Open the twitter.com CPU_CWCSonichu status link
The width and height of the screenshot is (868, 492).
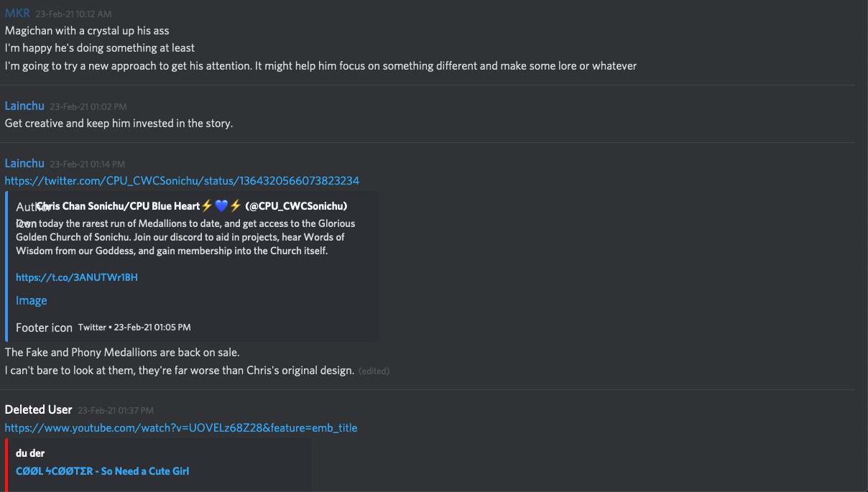pyautogui.click(x=182, y=180)
